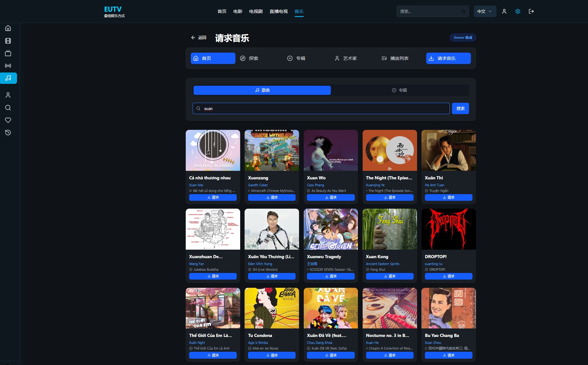Request the song Xuan Kong
The height and width of the screenshot is (365, 588).
390,276
